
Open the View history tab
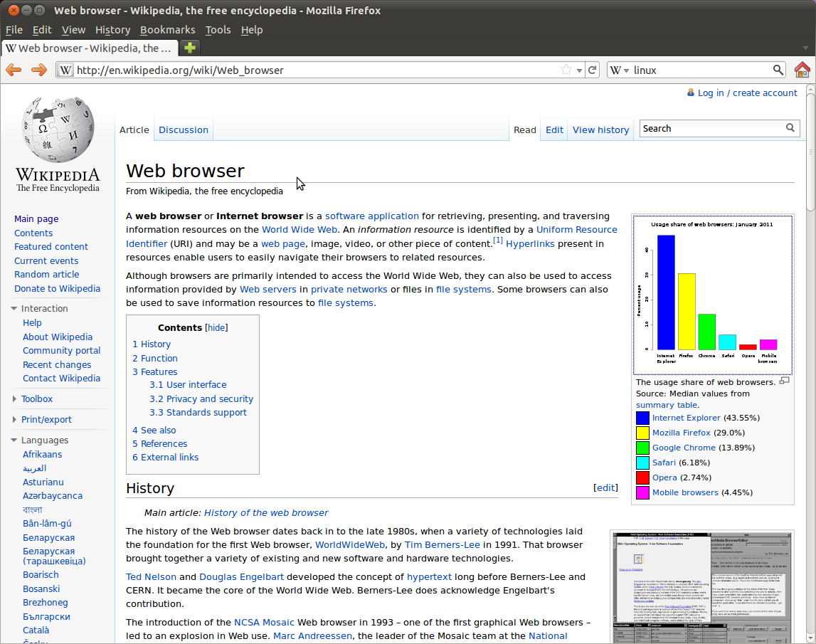tap(600, 130)
